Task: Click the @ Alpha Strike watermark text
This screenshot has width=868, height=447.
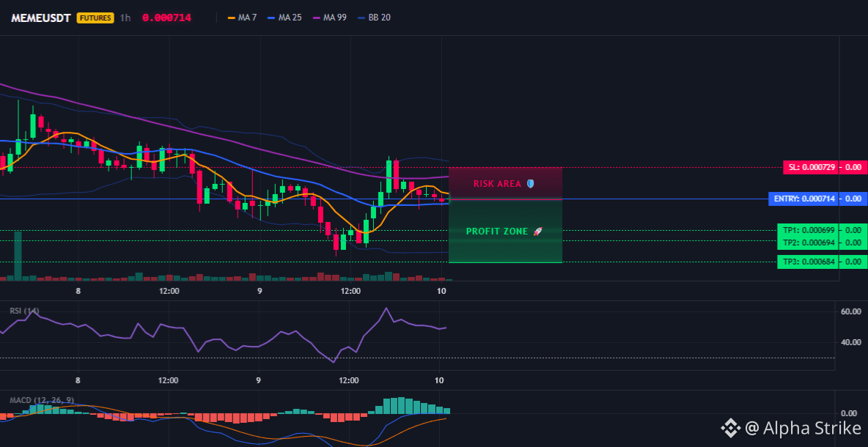Action: (x=802, y=427)
